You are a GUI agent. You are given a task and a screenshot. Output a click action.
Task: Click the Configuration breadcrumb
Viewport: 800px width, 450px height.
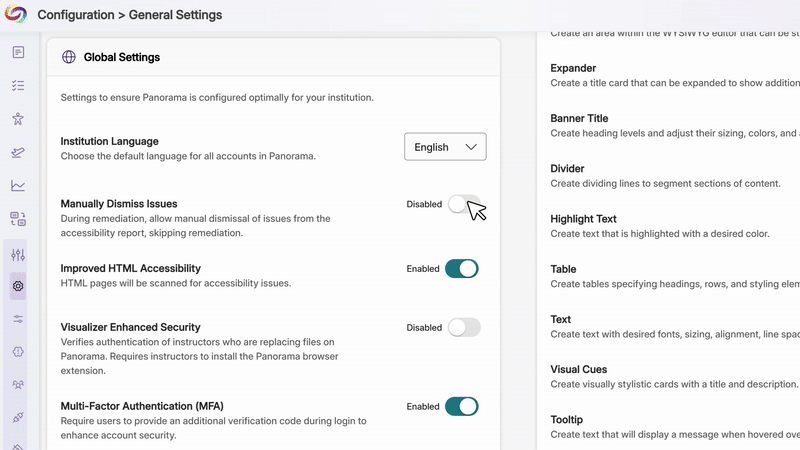[x=76, y=15]
